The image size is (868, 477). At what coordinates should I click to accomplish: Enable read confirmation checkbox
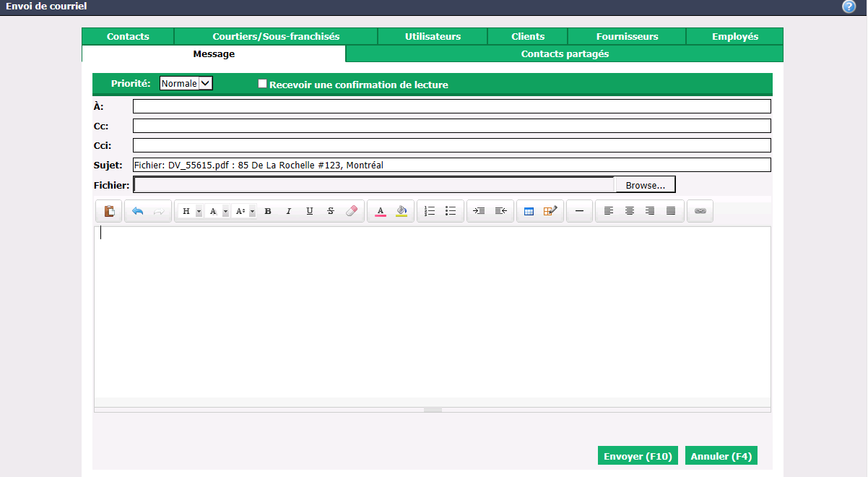(x=263, y=84)
